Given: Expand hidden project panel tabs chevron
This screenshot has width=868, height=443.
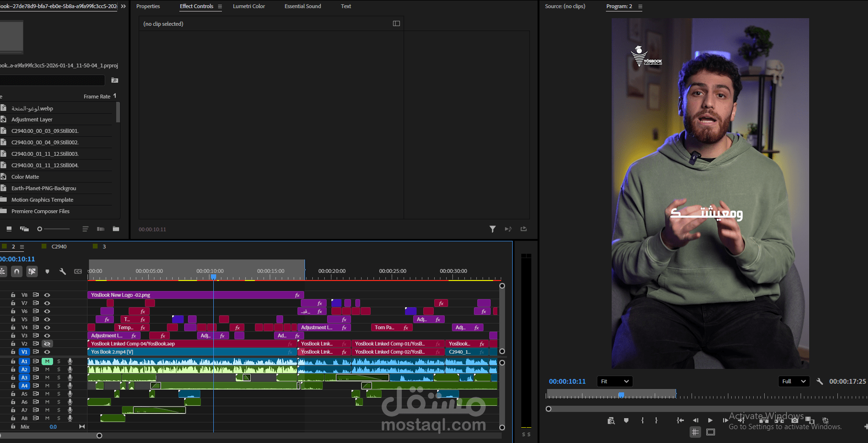Looking at the screenshot, I should tap(123, 6).
